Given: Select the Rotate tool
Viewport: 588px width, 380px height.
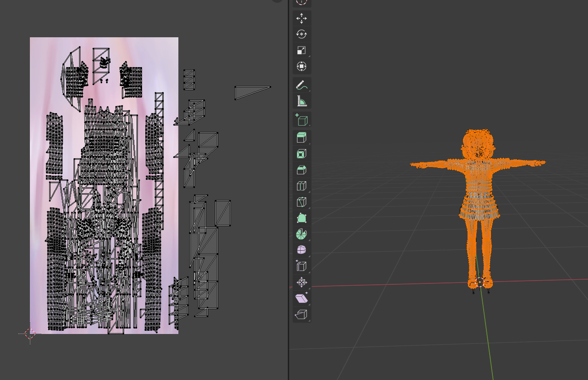Looking at the screenshot, I should [302, 35].
